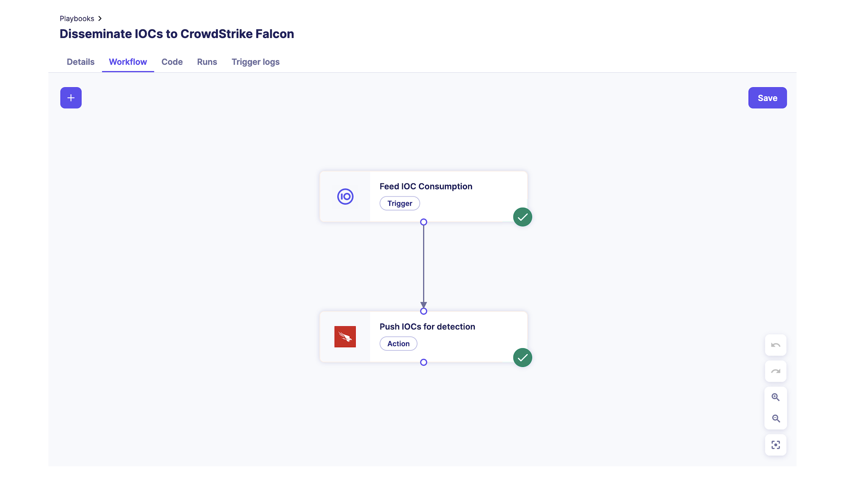Switch to the Code tab
868x488 pixels.
pyautogui.click(x=172, y=62)
